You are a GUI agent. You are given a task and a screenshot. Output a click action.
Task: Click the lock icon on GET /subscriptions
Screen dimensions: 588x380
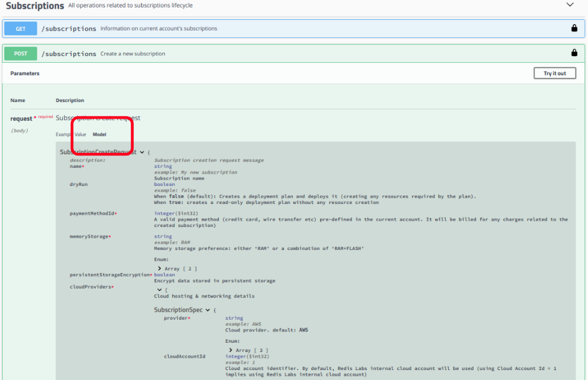[574, 28]
